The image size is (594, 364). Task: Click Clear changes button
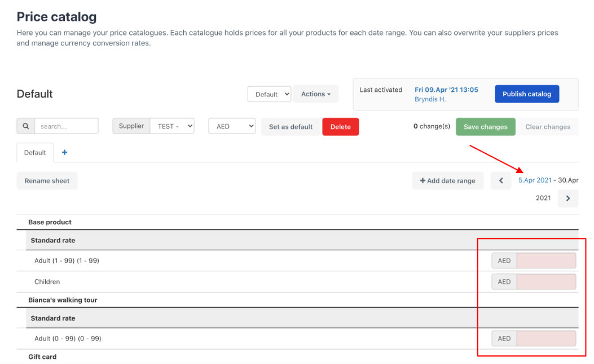coord(548,127)
